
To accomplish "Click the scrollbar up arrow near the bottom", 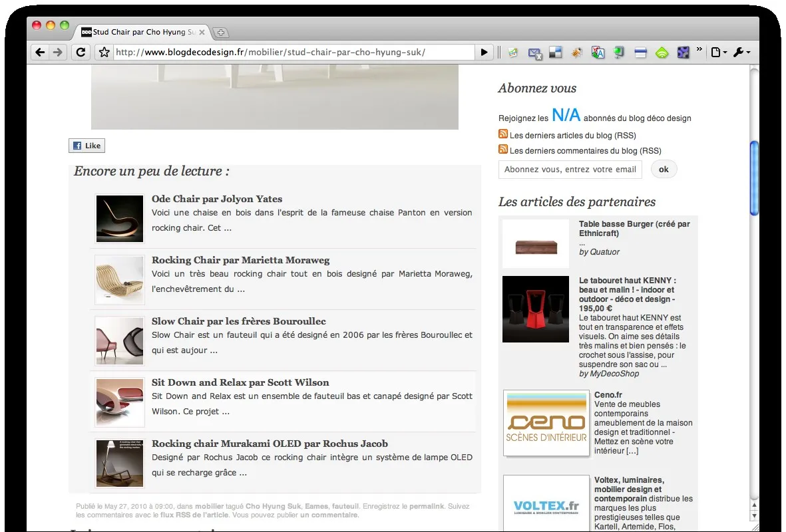I will [x=754, y=505].
